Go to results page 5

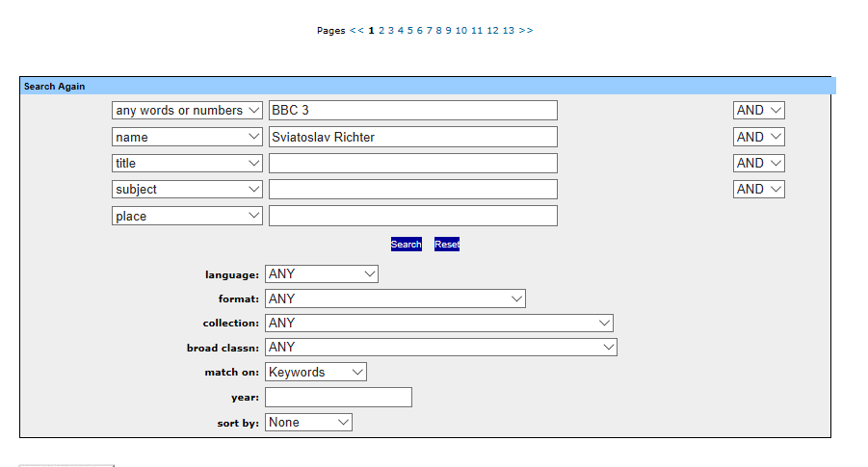(x=410, y=31)
